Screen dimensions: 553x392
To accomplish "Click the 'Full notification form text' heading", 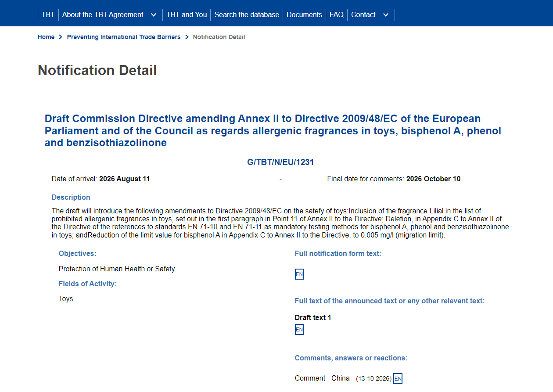I will 338,254.
